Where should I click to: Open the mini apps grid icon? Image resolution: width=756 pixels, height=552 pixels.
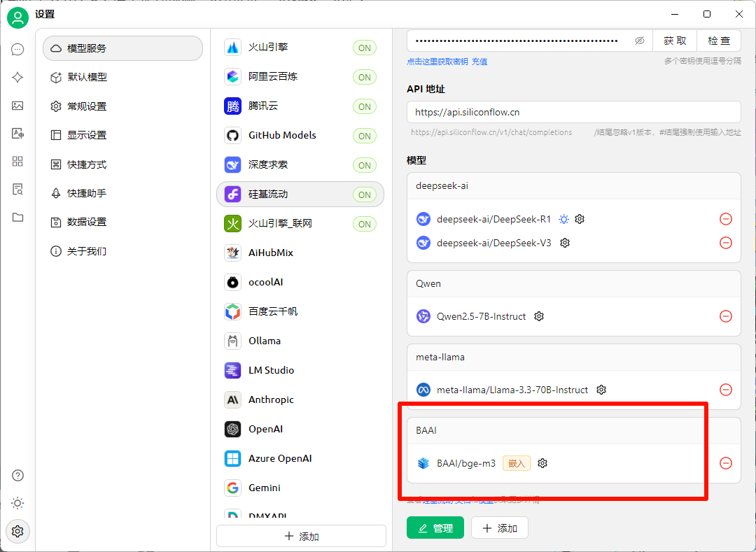(x=17, y=162)
